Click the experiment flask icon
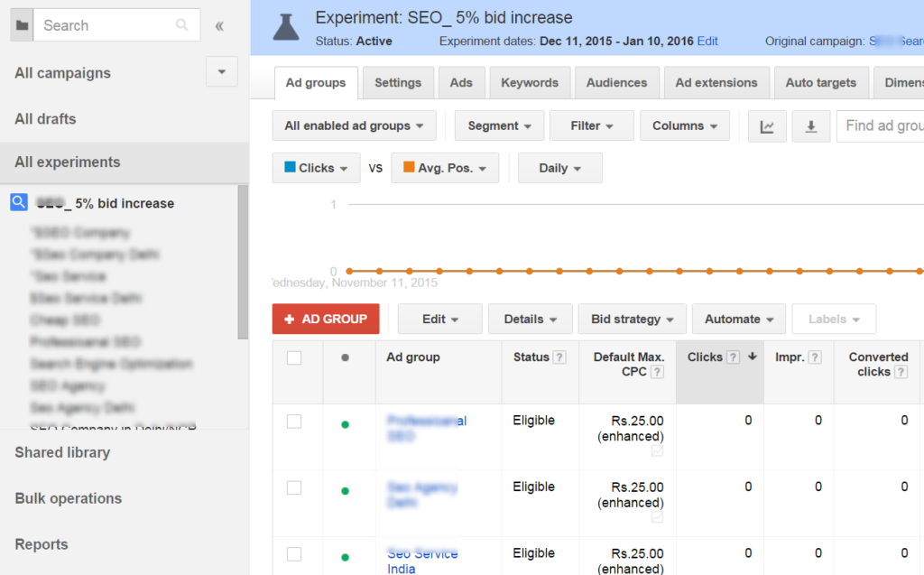 (x=285, y=26)
